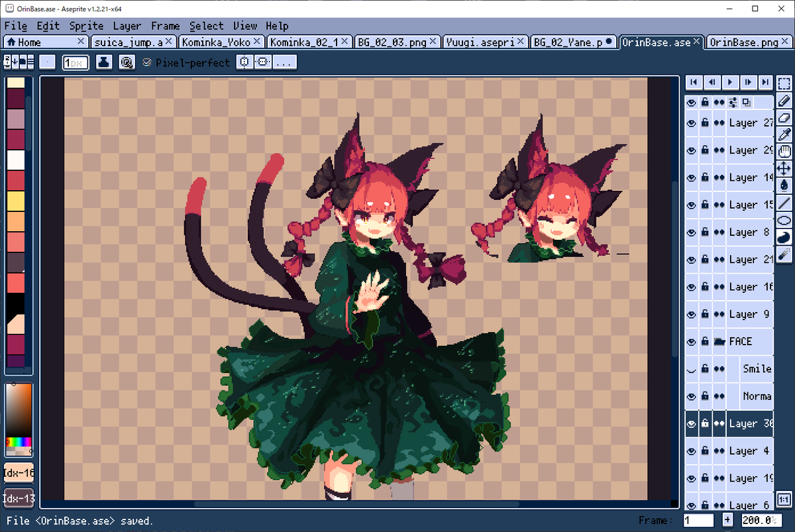Toggle onion skin icon in timeline header
795x532 pixels.
coord(747,103)
